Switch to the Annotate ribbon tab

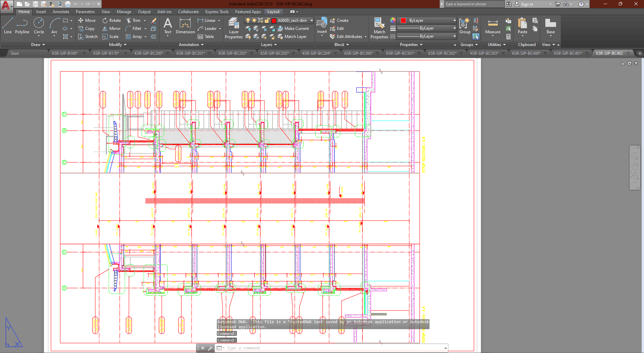(x=61, y=12)
